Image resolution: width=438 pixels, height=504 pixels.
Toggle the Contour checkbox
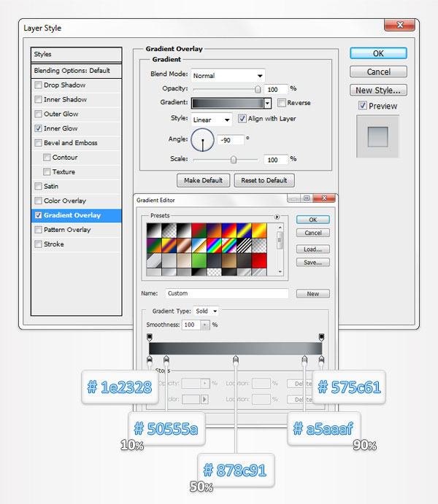47,157
